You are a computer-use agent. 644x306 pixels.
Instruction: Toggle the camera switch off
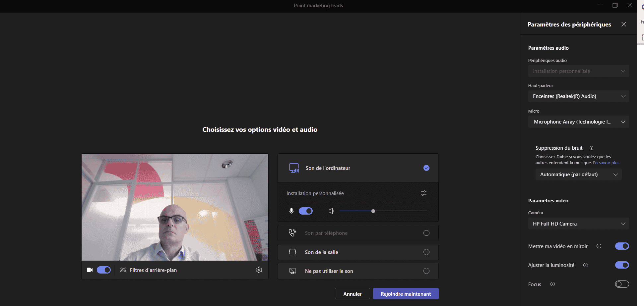coord(104,270)
